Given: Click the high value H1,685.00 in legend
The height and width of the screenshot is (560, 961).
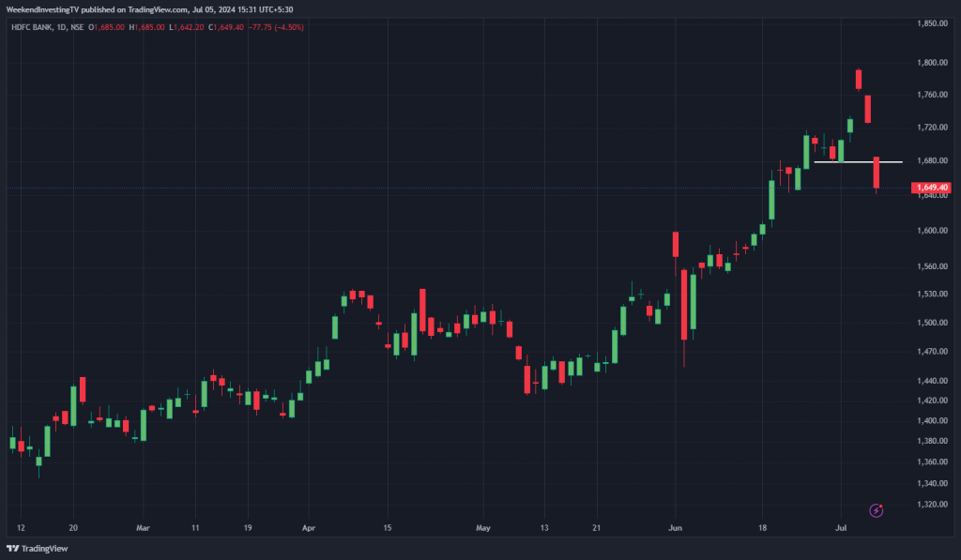Looking at the screenshot, I should [x=146, y=27].
